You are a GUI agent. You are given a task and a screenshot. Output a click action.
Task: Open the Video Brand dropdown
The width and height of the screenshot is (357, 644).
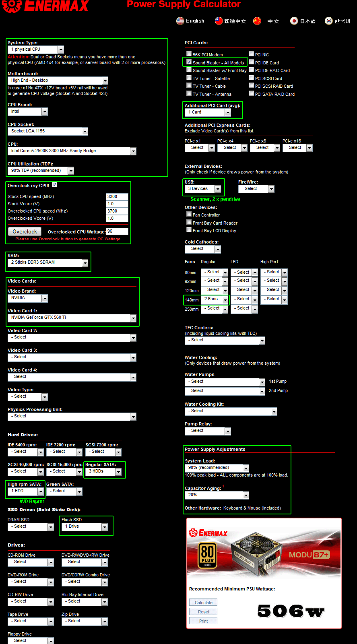click(x=28, y=298)
